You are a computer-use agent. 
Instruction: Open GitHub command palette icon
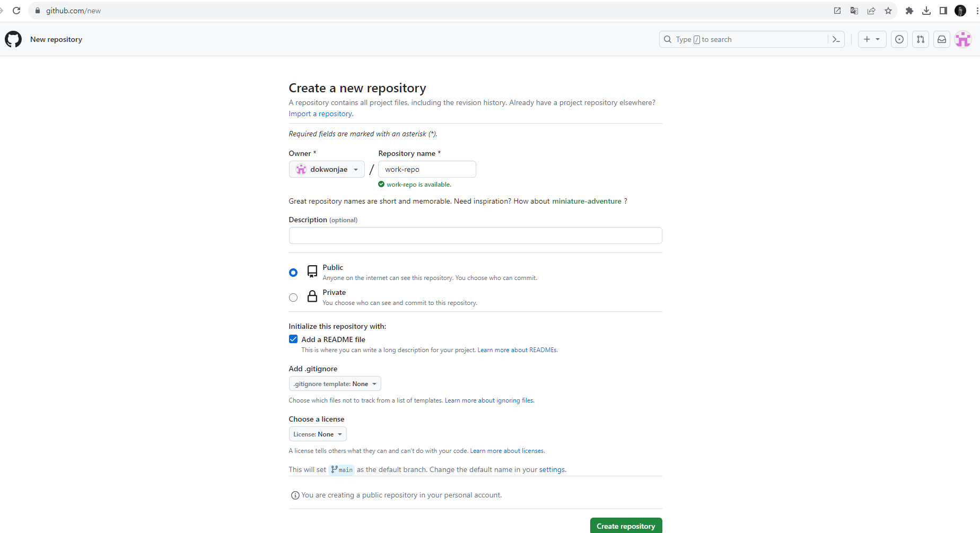(x=836, y=39)
